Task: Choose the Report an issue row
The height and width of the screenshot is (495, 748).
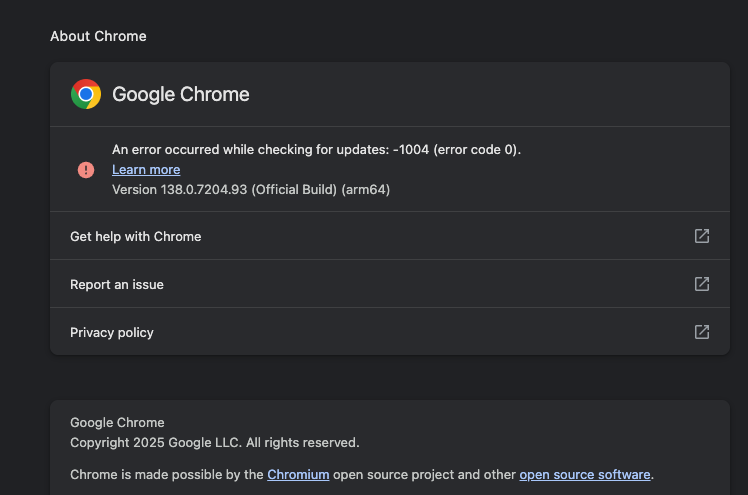Action: [390, 284]
